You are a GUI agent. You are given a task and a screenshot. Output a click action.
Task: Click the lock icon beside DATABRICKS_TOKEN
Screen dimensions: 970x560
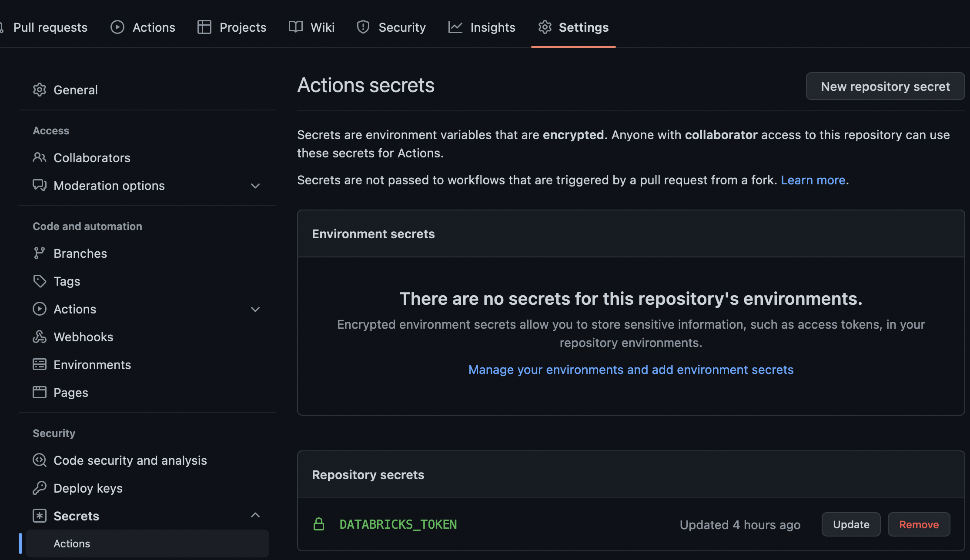[319, 524]
